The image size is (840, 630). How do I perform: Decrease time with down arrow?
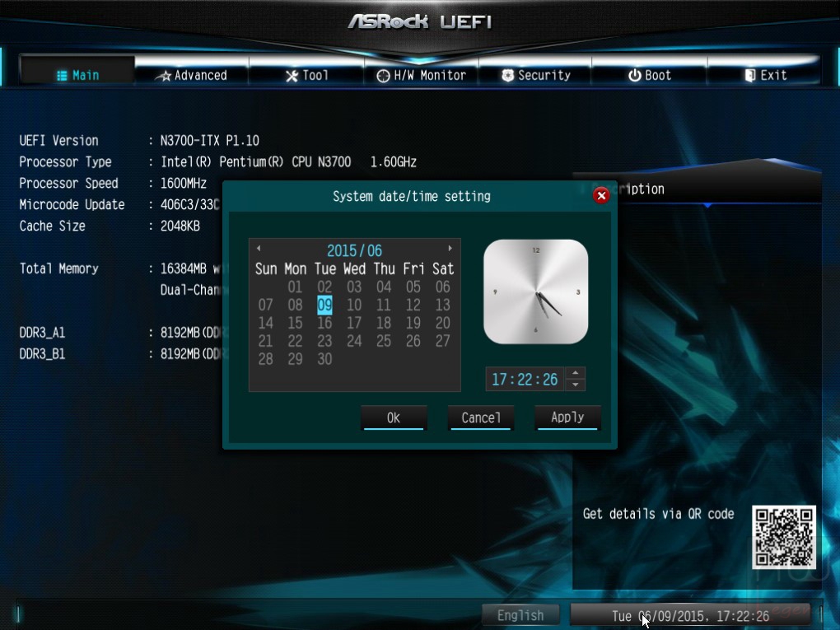(x=576, y=385)
